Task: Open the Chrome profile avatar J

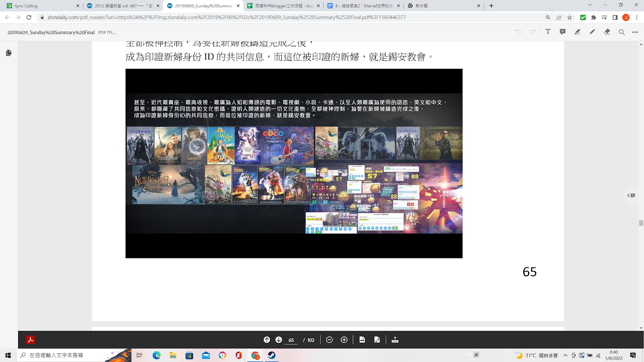Action: pos(626,17)
